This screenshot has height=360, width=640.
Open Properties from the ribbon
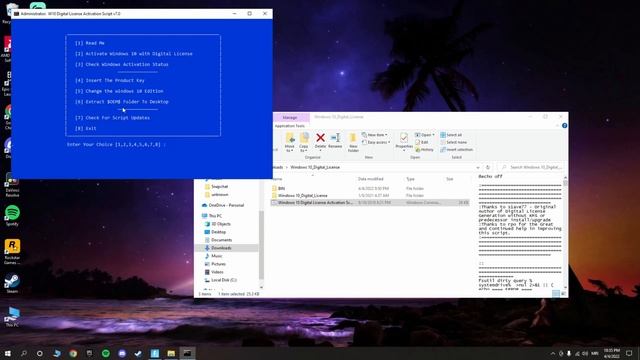(x=404, y=141)
